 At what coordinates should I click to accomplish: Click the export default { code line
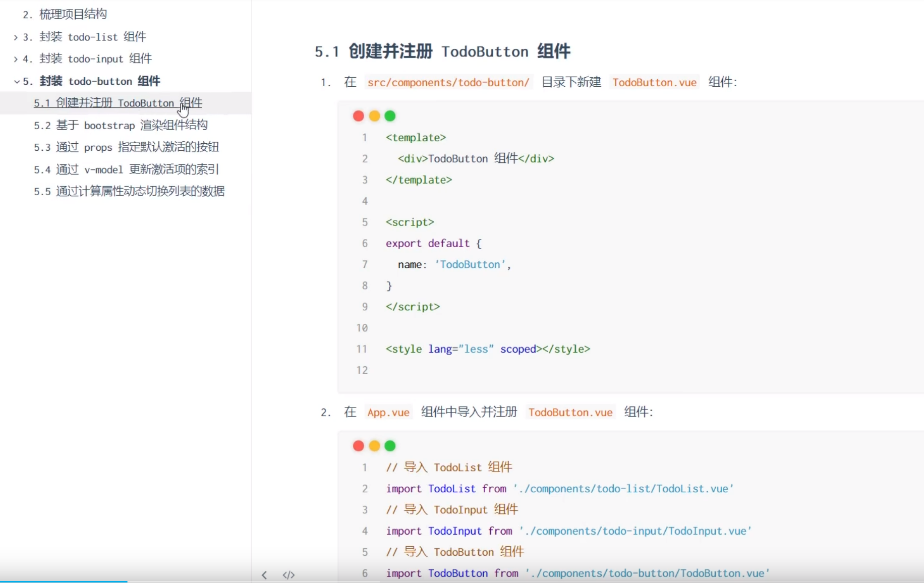434,244
